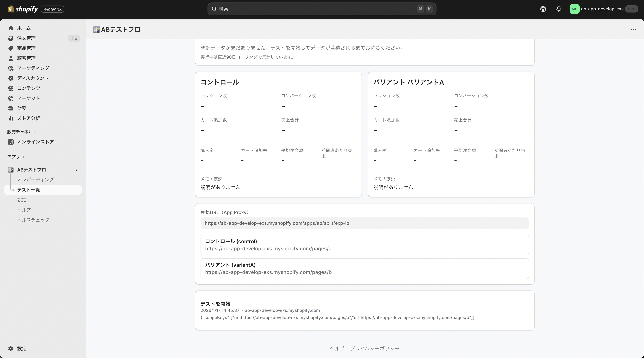Expand the Apps (アプリ) section chevron

[23, 157]
